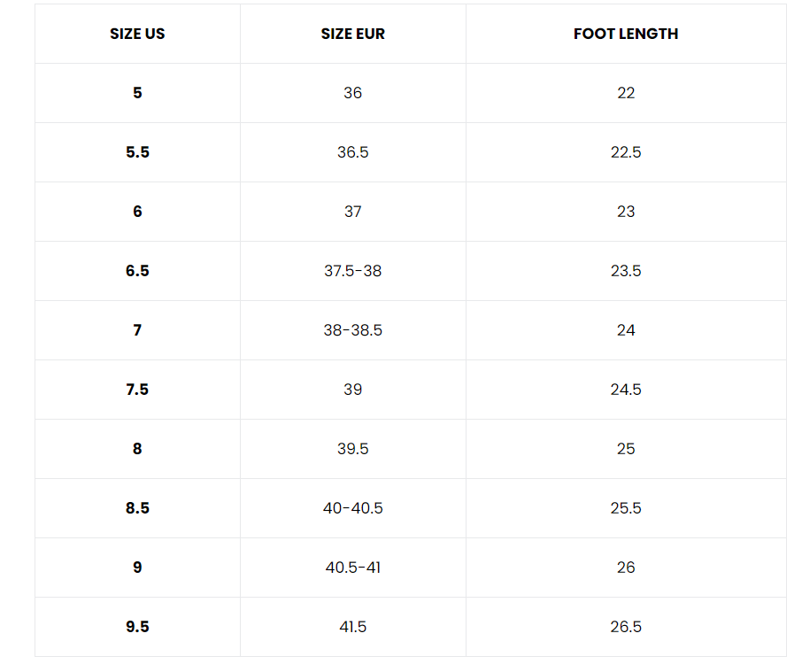802x672 pixels.
Task: Click US size 6.5 row label
Action: click(x=137, y=271)
